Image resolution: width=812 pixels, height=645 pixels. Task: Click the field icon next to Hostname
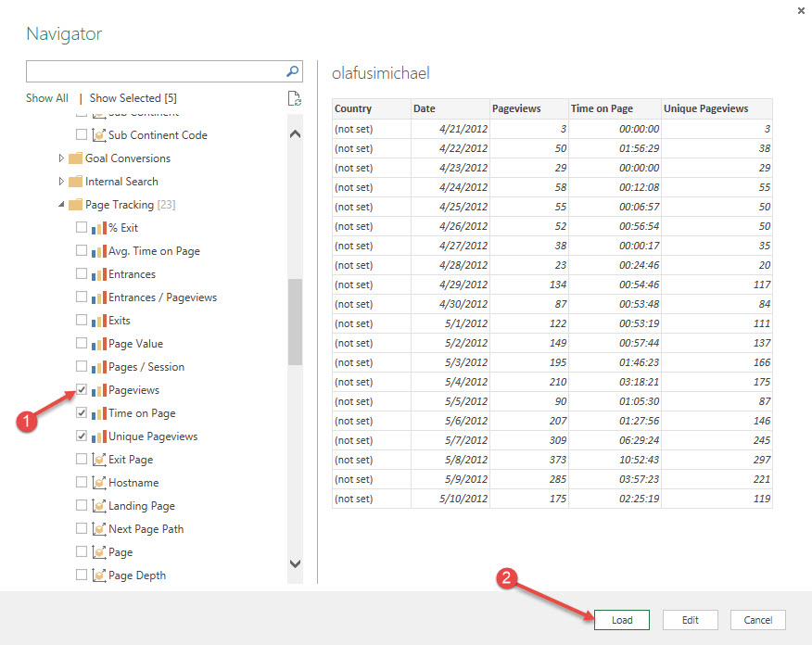[98, 482]
